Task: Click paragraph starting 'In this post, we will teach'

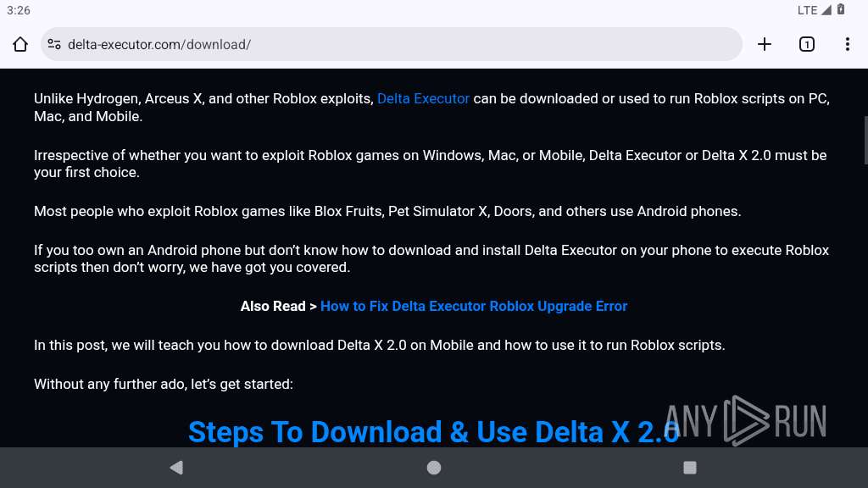Action: click(379, 346)
